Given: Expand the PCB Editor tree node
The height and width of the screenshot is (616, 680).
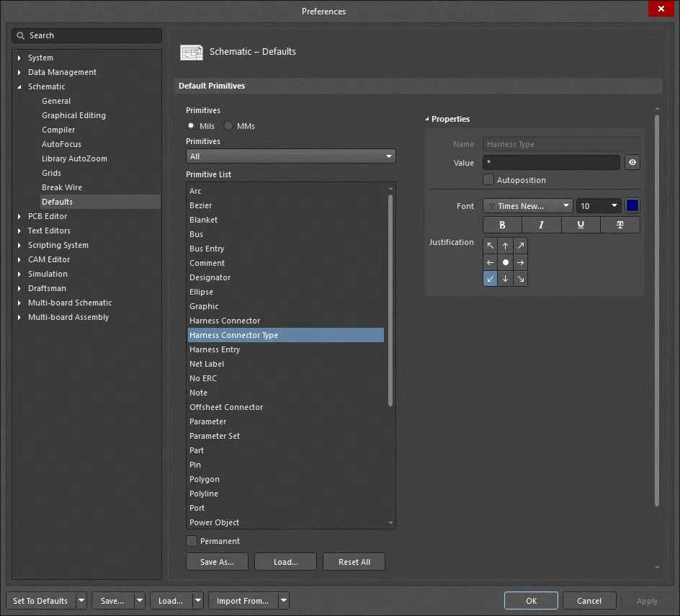Looking at the screenshot, I should 20,216.
